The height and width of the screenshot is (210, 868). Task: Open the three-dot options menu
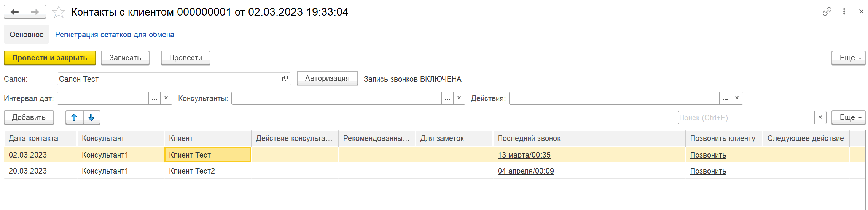point(844,12)
